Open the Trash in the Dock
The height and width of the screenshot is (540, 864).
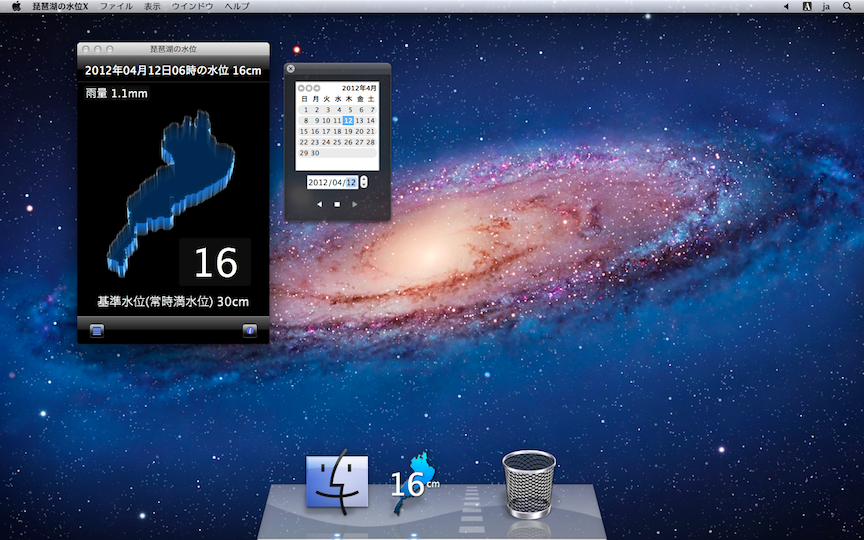tap(528, 484)
